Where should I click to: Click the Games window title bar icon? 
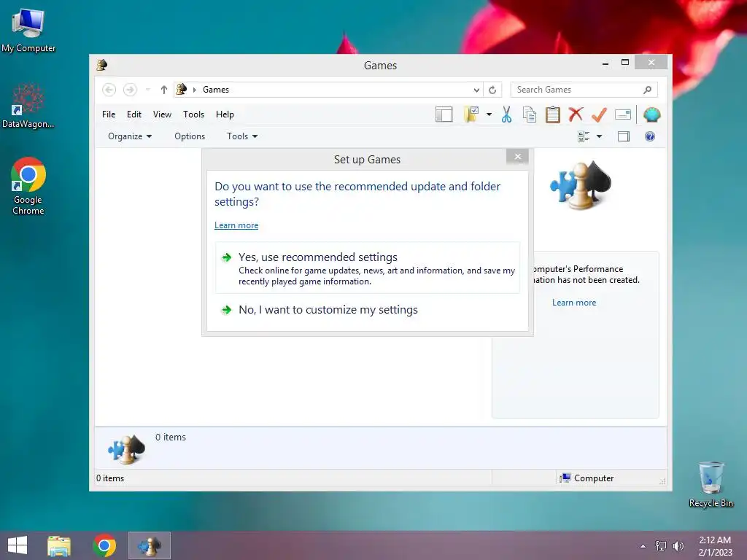(x=101, y=65)
